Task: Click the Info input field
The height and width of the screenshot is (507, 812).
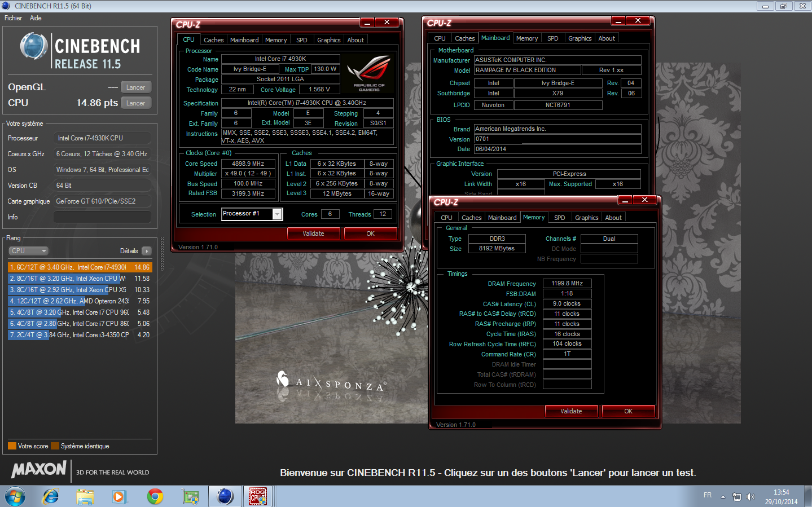Action: [x=102, y=217]
